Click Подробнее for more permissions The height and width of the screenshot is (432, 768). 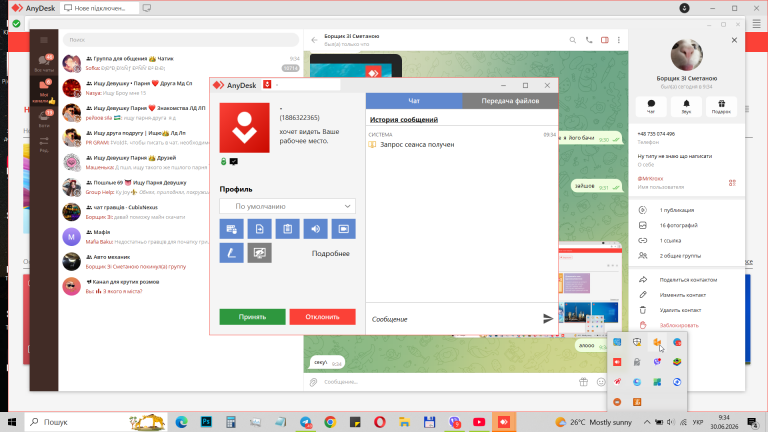331,253
